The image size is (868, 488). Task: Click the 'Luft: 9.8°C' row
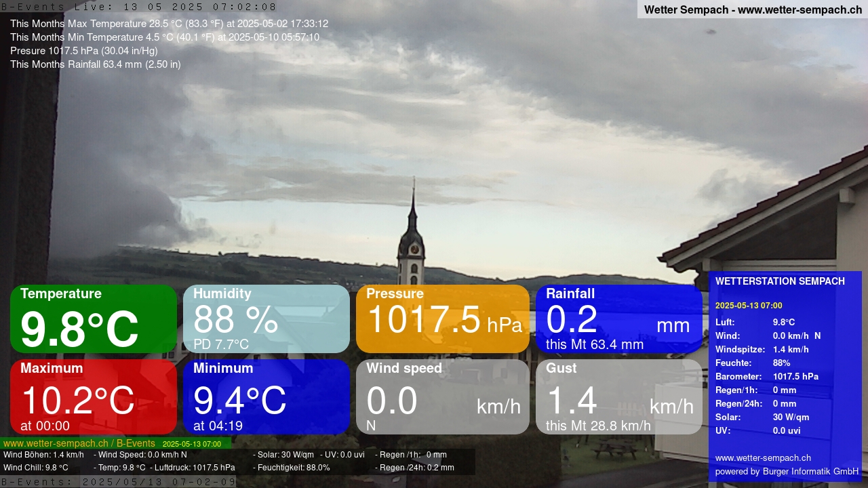(755, 323)
